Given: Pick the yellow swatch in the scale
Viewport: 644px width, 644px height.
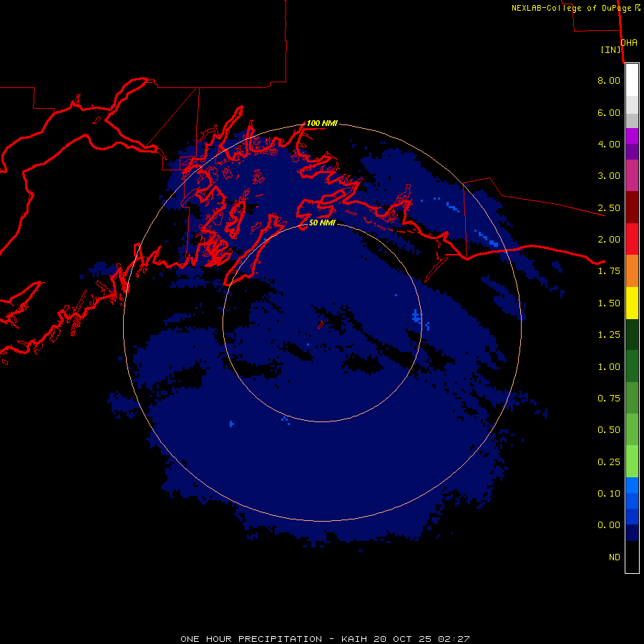Looking at the screenshot, I should [x=632, y=303].
